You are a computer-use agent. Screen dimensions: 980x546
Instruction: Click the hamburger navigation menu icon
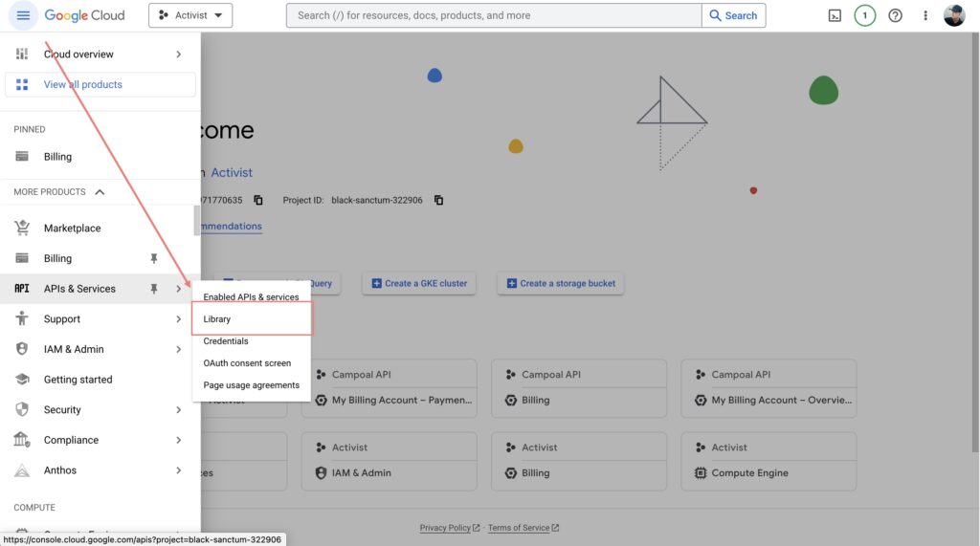pyautogui.click(x=23, y=15)
